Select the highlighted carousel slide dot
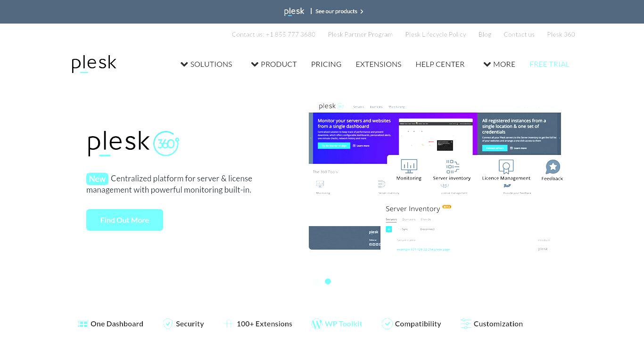The image size is (644, 341). click(x=328, y=281)
